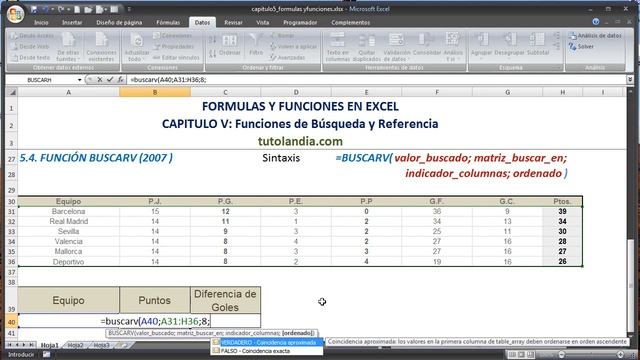Click Insert Worksheet tab icon
The image size is (640, 360).
(121, 345)
